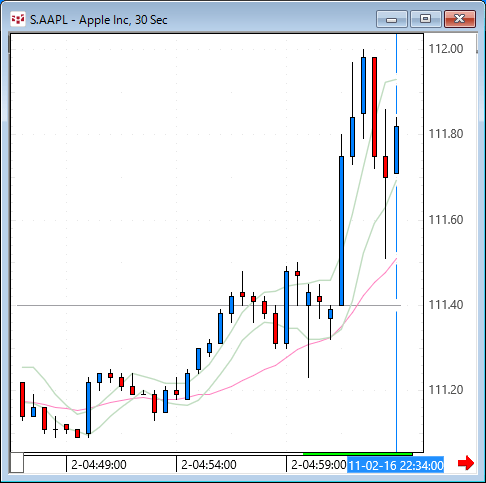Screen dimensions: 486x483
Task: Click the 111.20 price axis label
Action: click(446, 390)
